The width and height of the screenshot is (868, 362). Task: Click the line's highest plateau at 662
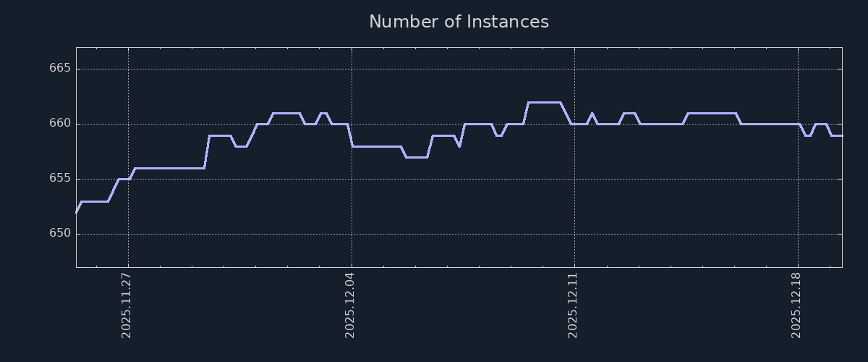click(x=544, y=102)
